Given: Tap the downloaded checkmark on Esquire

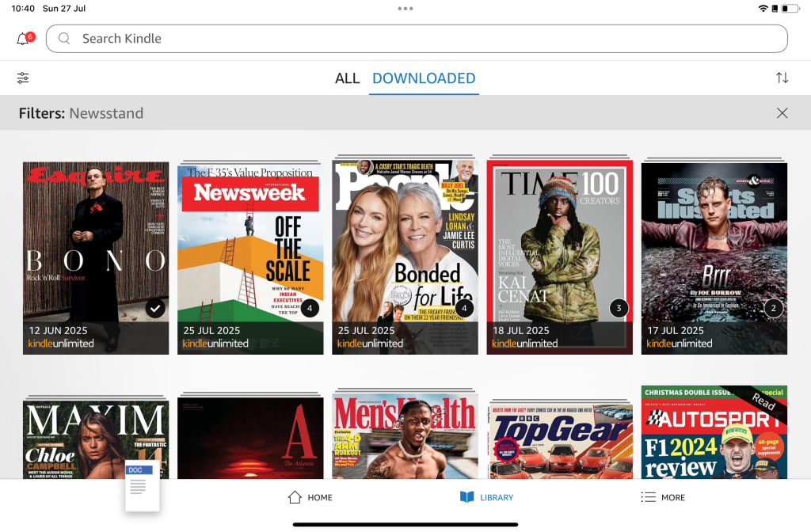Looking at the screenshot, I should click(x=155, y=308).
